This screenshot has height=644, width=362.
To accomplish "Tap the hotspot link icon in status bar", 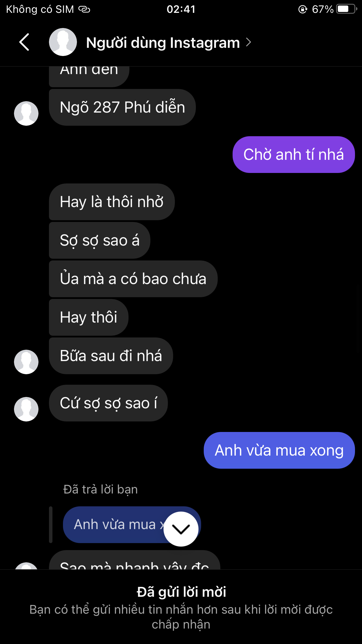I will point(85,9).
